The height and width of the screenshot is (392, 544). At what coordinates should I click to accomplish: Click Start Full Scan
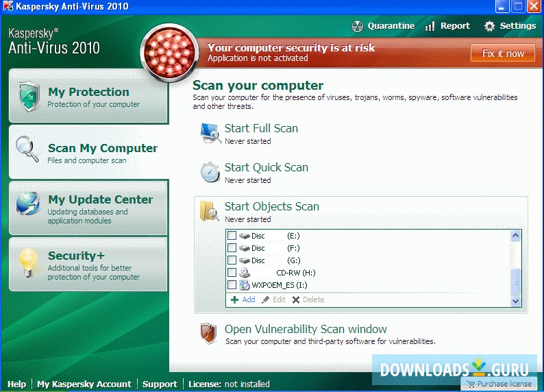point(261,128)
